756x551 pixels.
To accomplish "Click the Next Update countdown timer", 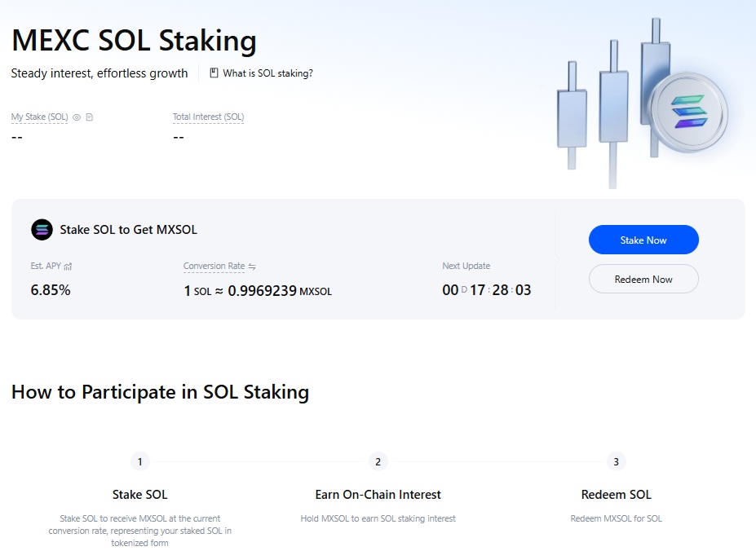I will [x=487, y=289].
